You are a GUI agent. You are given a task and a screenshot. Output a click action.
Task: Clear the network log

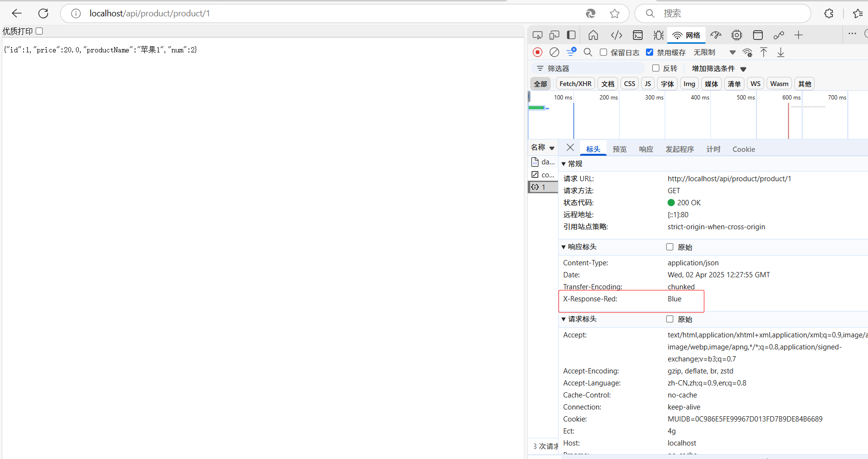pyautogui.click(x=554, y=52)
